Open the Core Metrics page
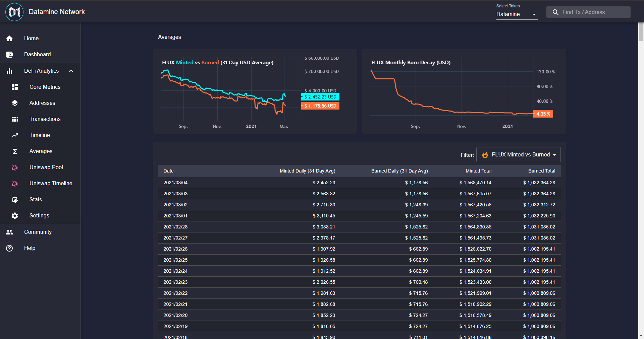 [x=40, y=87]
